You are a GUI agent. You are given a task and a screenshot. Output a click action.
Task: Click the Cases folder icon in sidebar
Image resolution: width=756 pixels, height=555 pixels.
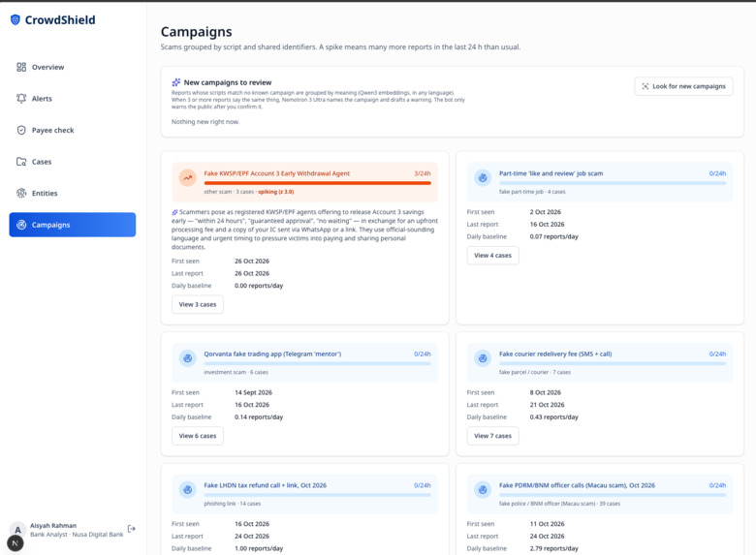pos(21,162)
